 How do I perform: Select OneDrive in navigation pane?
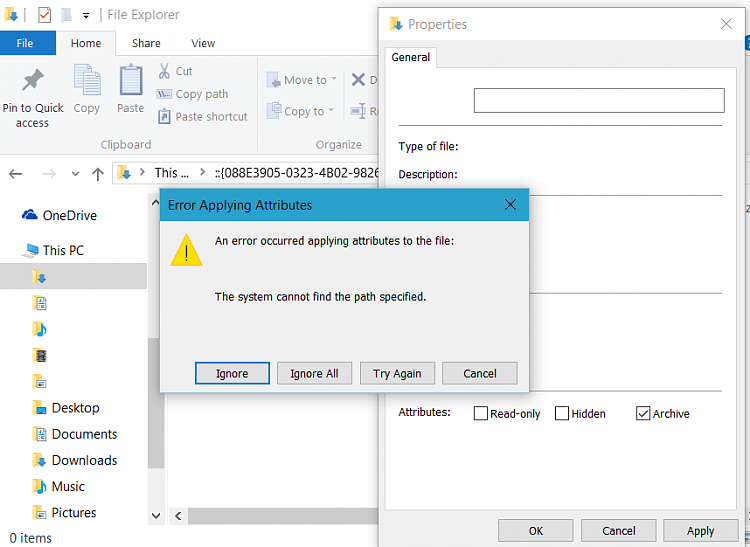point(59,216)
